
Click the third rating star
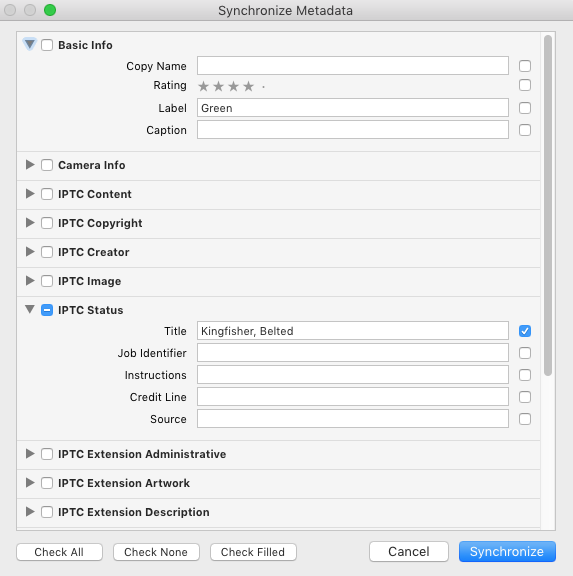(234, 86)
